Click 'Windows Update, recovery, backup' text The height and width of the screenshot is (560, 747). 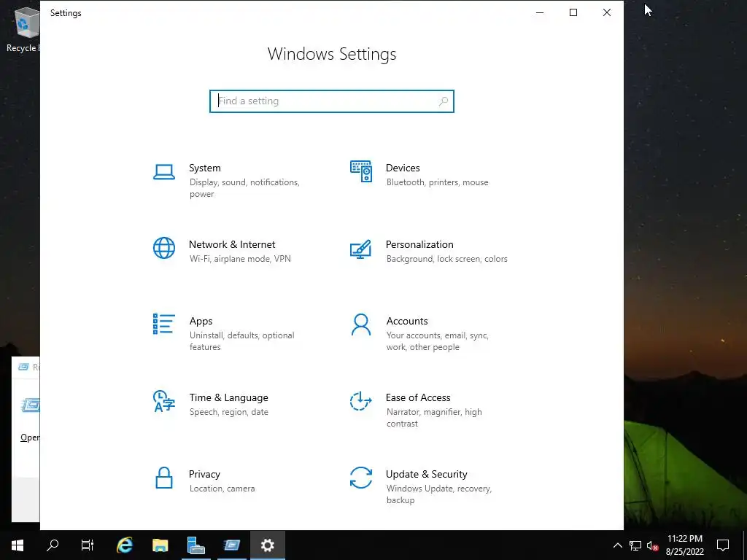pos(438,494)
